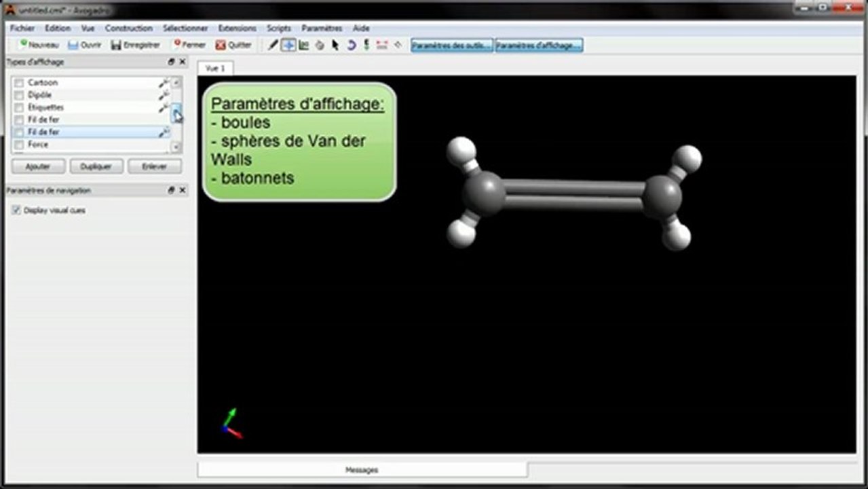This screenshot has width=868, height=489.
Task: Click the left carbon atom of the molecule
Action: point(485,195)
